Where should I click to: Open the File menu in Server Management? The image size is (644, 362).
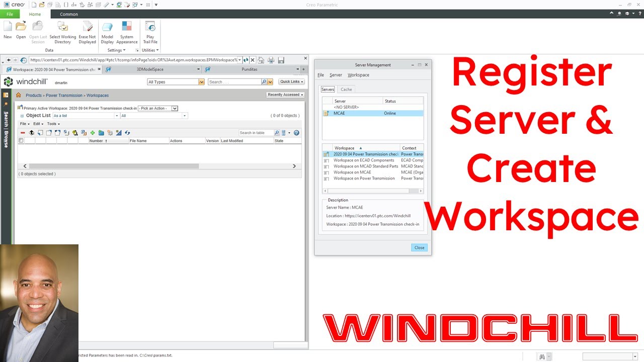(320, 75)
